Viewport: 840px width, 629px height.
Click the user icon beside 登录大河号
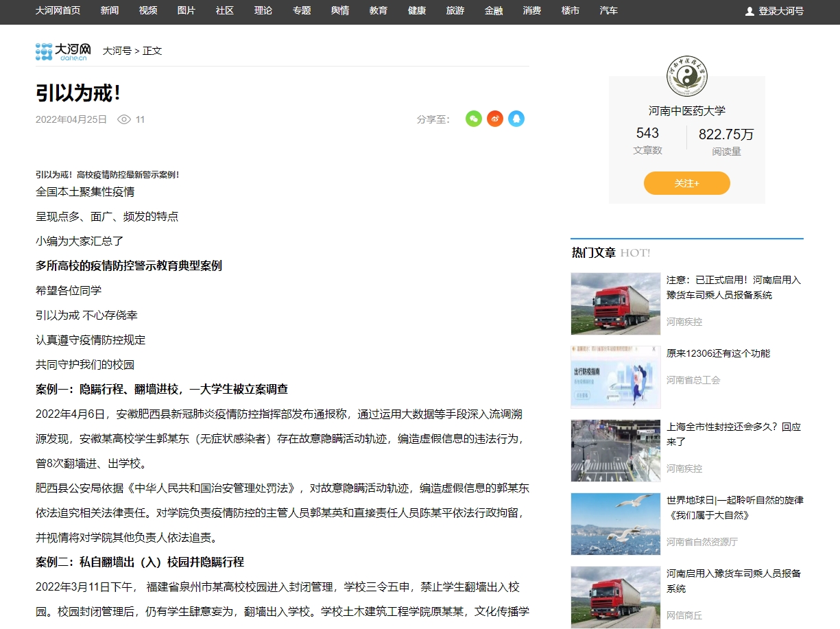point(749,11)
